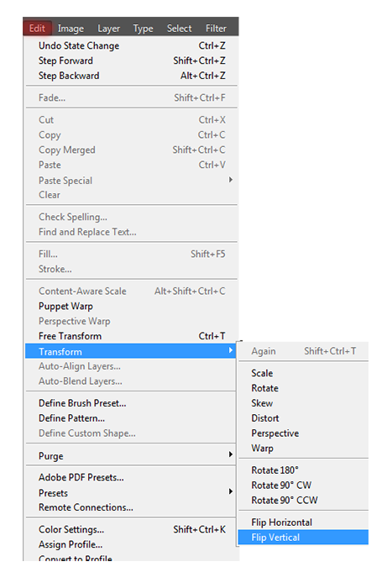Click Flip Vertical in Transform submenu
The height and width of the screenshot is (588, 387).
[303, 537]
